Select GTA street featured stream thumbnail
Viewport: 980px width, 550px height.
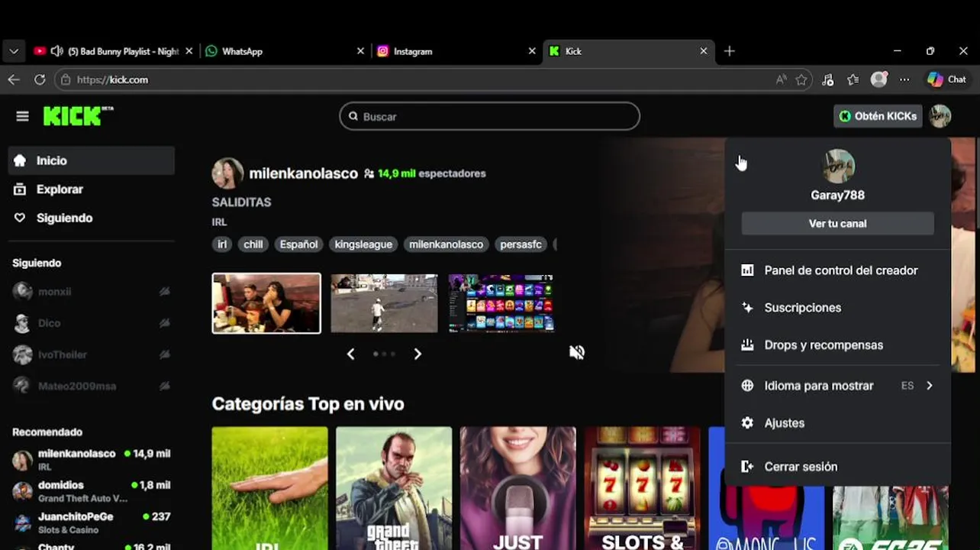[384, 303]
